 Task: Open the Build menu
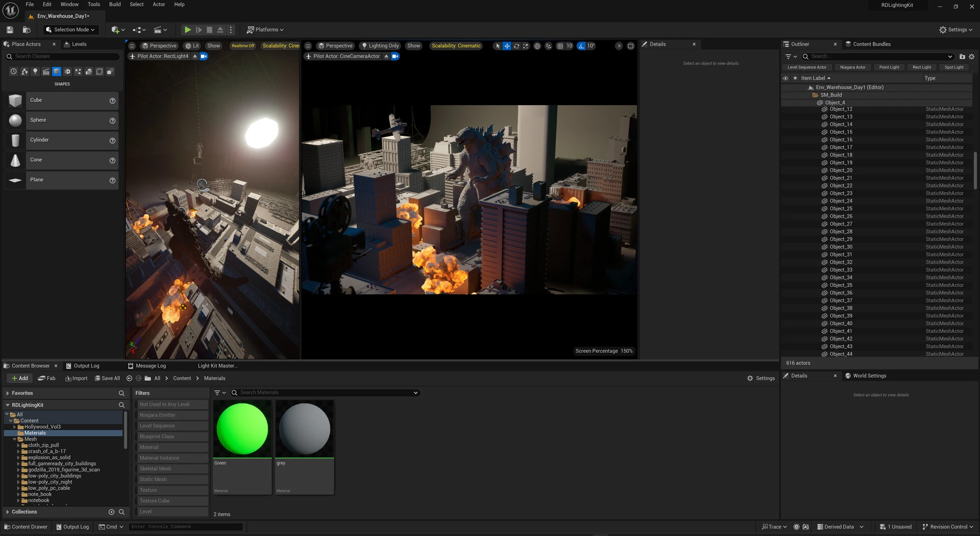pos(115,4)
